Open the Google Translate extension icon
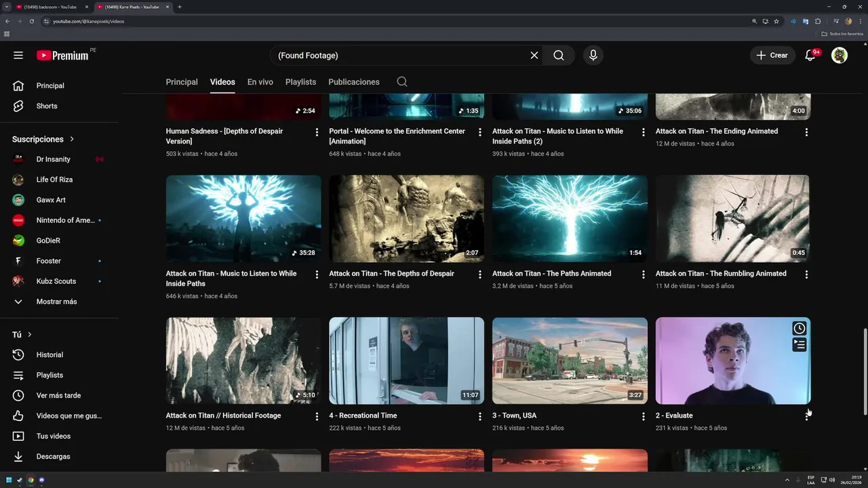The width and height of the screenshot is (868, 488). (806, 21)
